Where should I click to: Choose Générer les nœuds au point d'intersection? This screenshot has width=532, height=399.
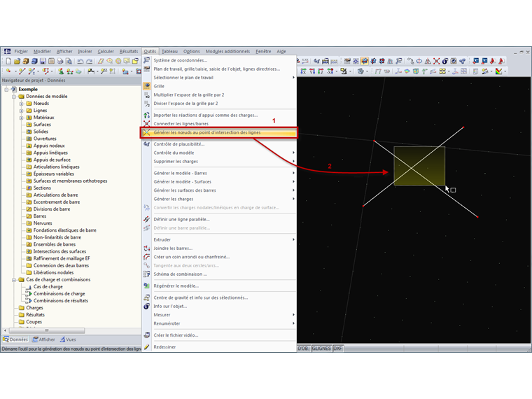tap(219, 133)
